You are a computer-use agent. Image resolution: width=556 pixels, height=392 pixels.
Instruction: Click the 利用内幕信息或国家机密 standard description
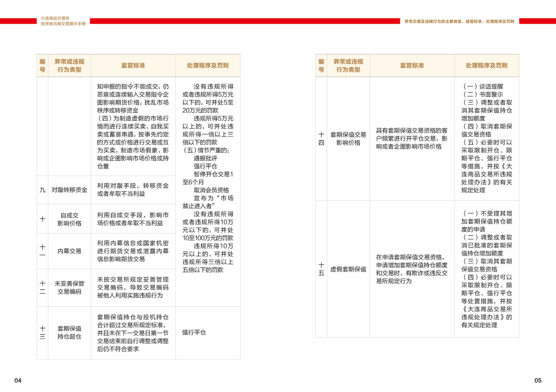click(x=133, y=251)
